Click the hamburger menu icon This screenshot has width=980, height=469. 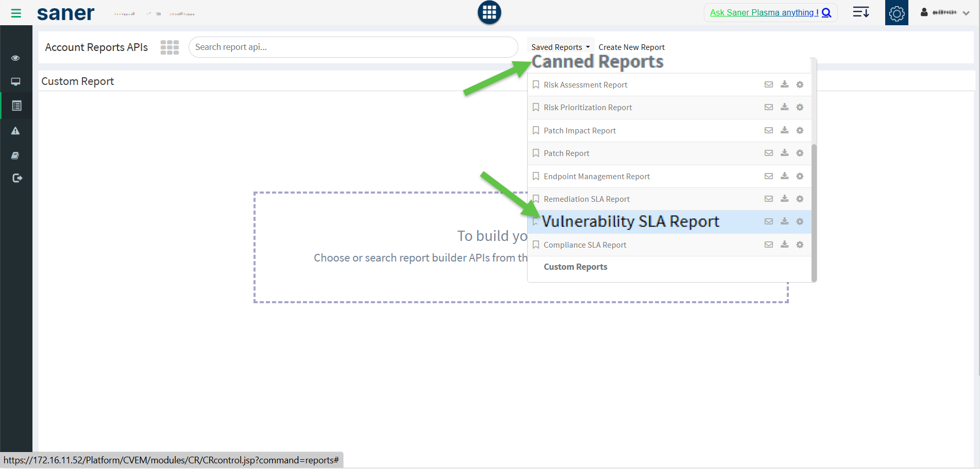tap(16, 13)
